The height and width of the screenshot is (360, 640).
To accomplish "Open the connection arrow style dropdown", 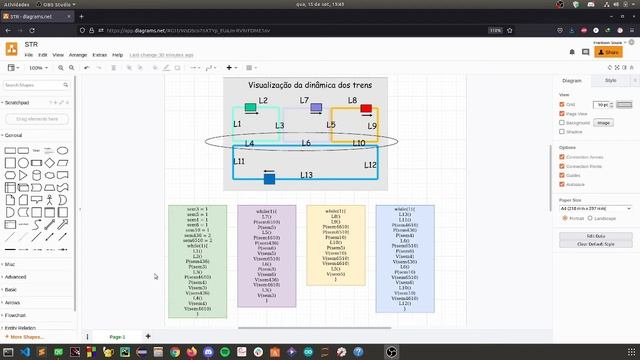I will [195, 68].
